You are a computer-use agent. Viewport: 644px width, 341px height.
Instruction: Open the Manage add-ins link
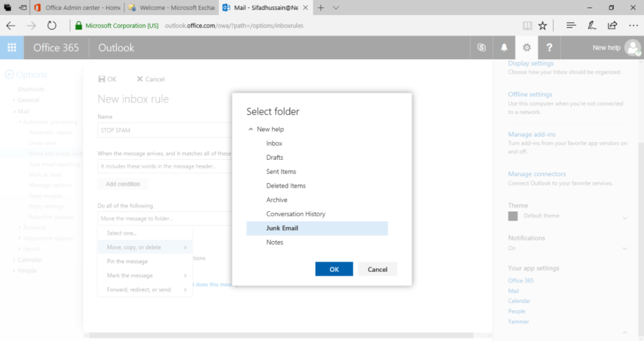point(531,135)
